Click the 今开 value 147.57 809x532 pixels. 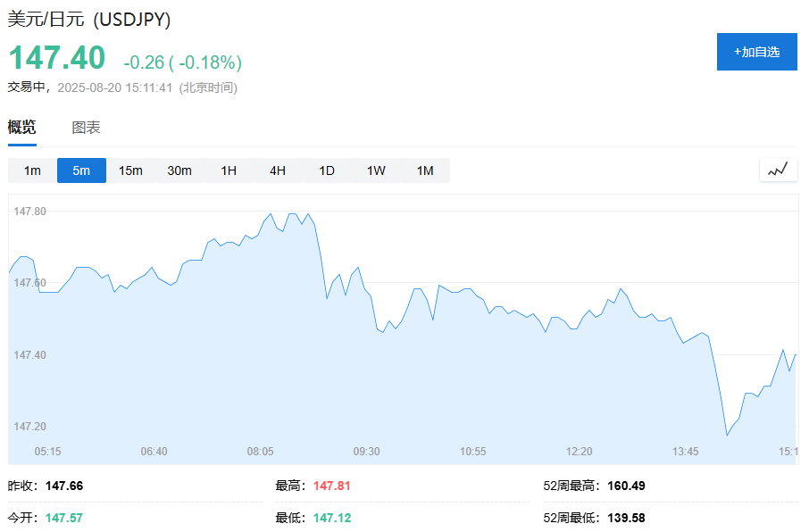64,518
